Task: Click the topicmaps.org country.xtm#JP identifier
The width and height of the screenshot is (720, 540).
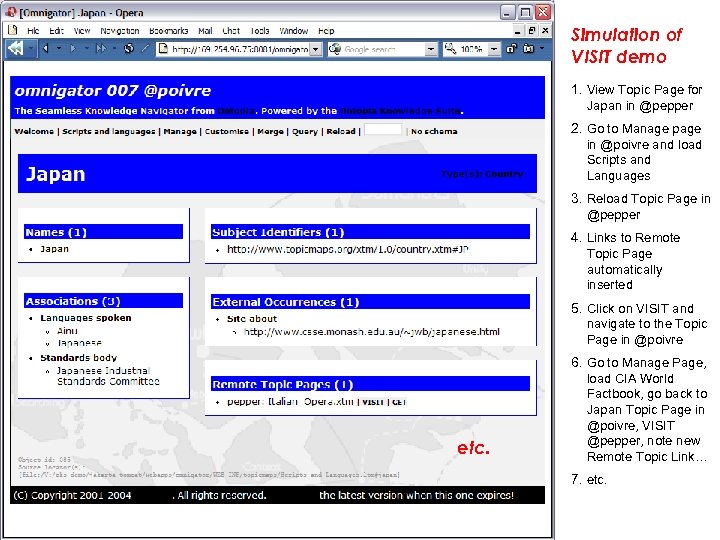Action: (x=348, y=249)
